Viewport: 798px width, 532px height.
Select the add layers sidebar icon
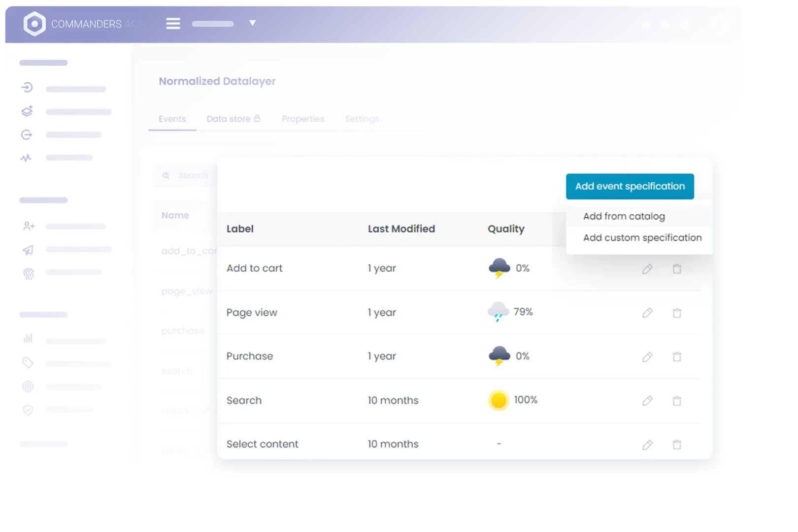[x=28, y=111]
